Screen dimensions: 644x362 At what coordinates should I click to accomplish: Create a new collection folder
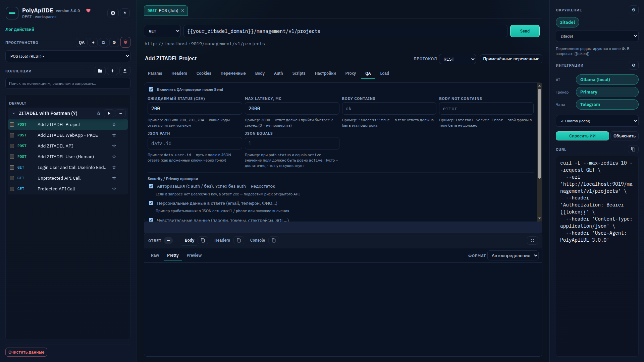100,71
